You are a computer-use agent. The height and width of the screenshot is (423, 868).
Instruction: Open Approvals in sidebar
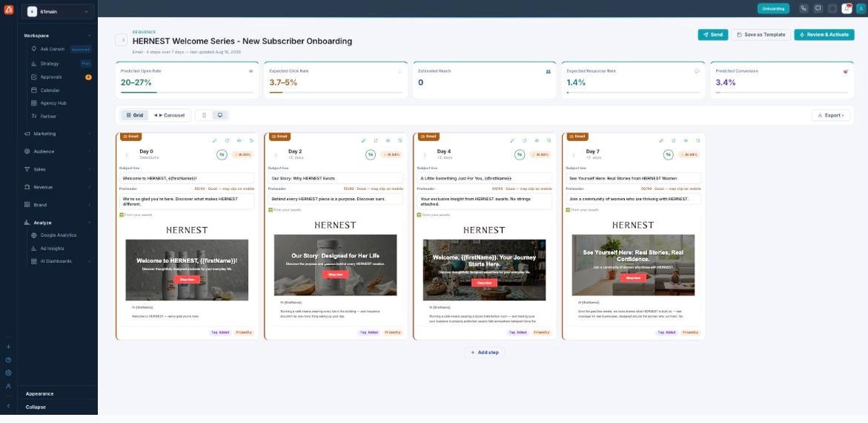(x=61, y=77)
